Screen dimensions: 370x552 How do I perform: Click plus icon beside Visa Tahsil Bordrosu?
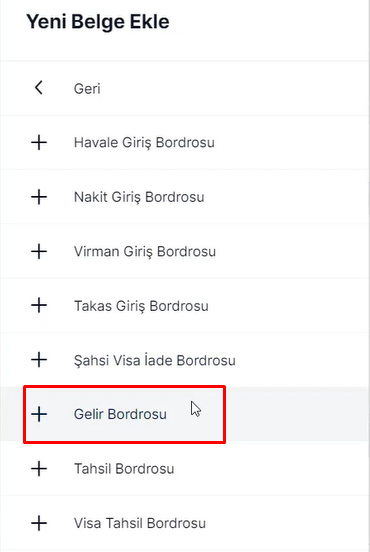39,523
